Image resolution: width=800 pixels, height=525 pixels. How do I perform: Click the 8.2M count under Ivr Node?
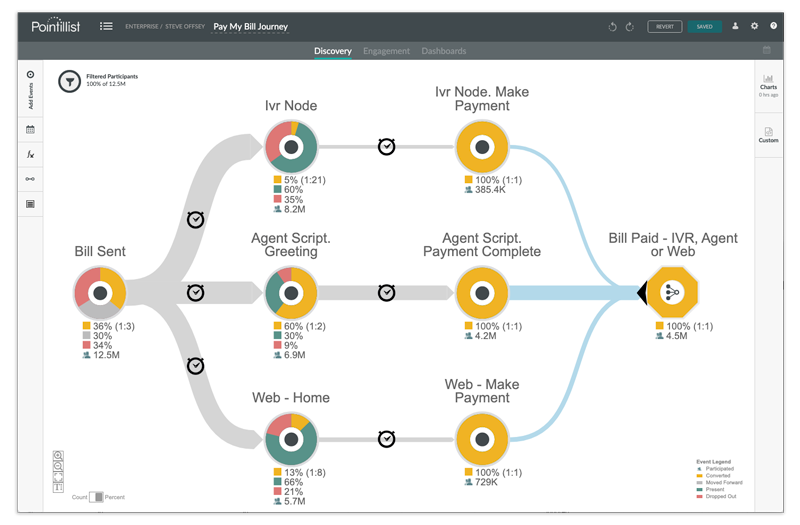click(x=295, y=209)
